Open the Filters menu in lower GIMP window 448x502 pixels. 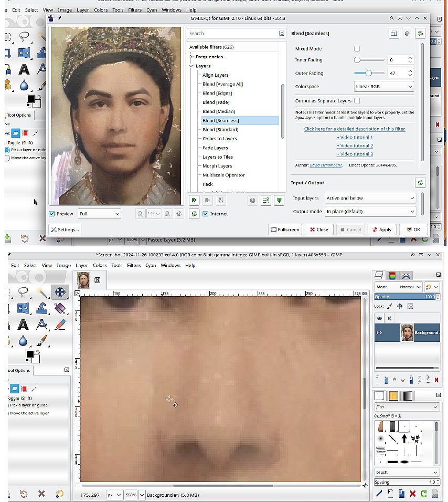[x=134, y=265]
